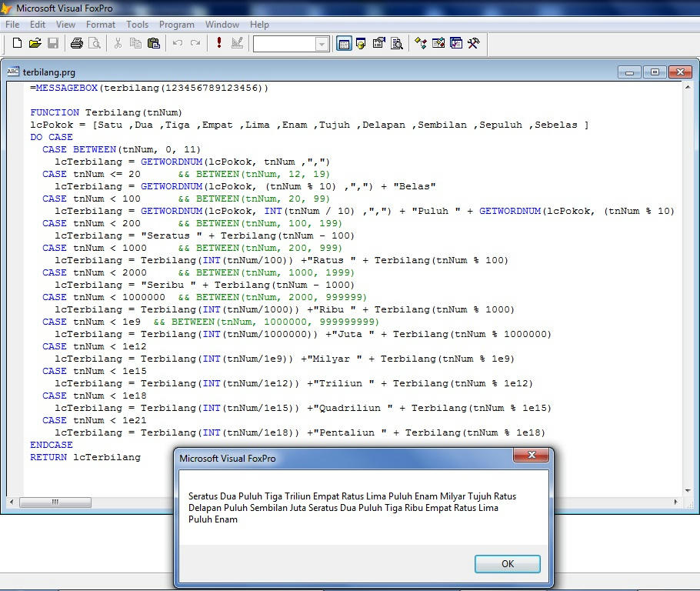Open the Task Pane Manager icon

pos(456,43)
